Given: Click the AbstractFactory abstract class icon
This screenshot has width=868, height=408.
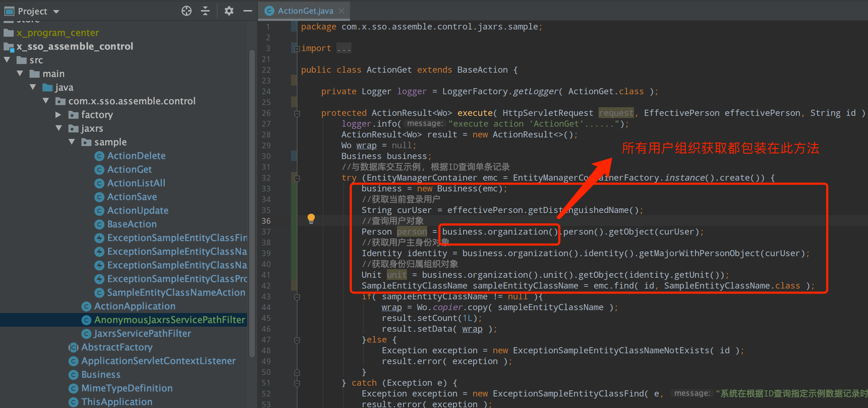Looking at the screenshot, I should 73,348.
